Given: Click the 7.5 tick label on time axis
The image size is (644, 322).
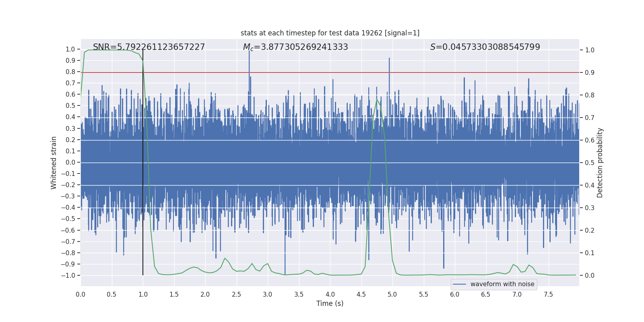Looking at the screenshot, I should (548, 294).
